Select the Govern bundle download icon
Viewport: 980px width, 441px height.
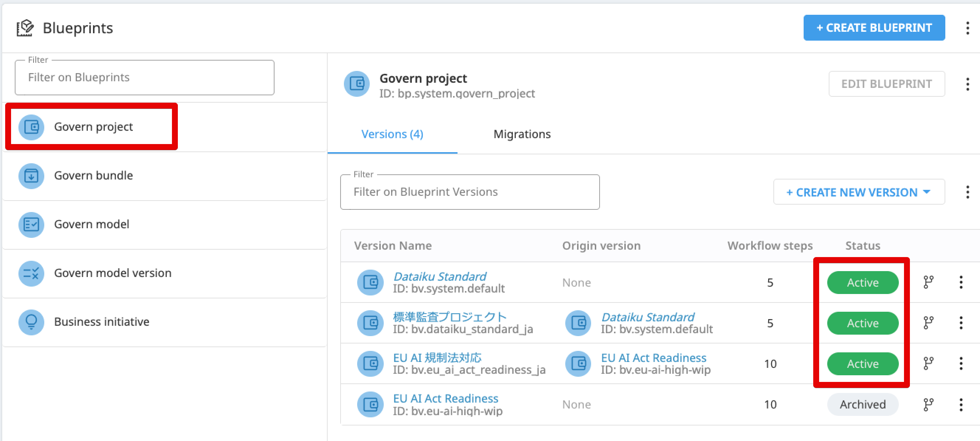(x=31, y=176)
